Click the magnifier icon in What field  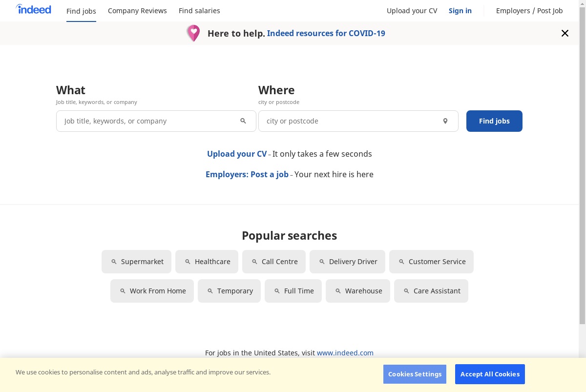tap(243, 121)
